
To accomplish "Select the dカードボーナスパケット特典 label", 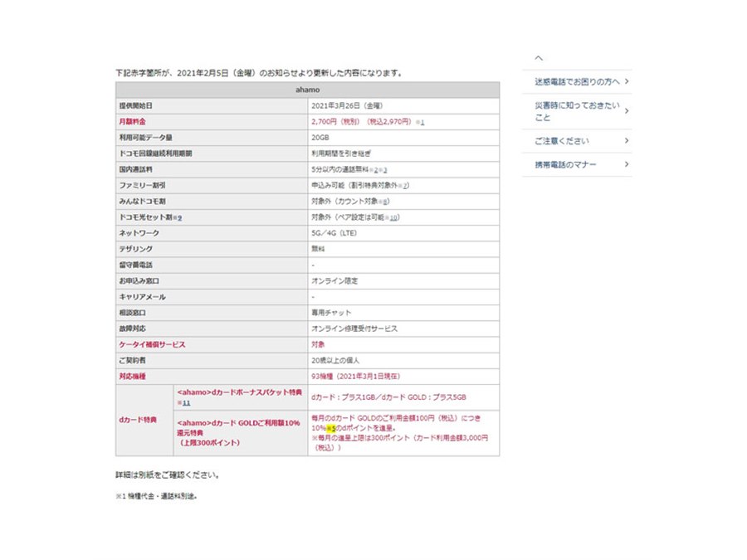I will click(240, 392).
